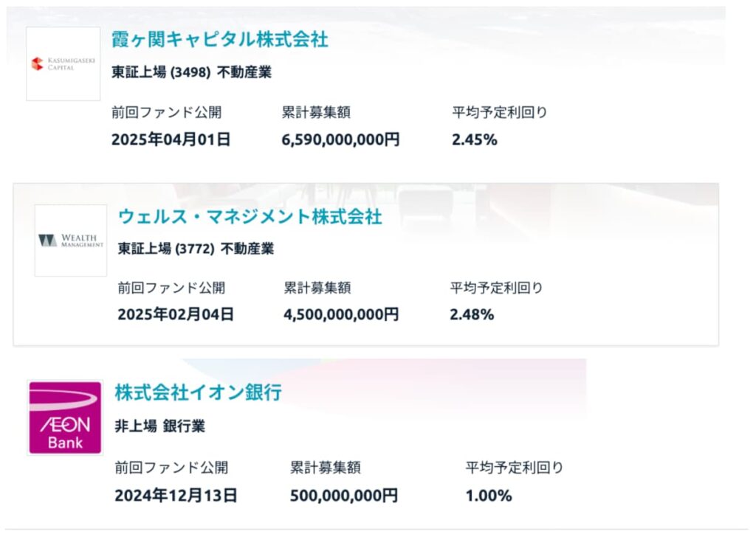Image resolution: width=756 pixels, height=537 pixels.
Task: Click the Kasumigaseki Capital logo
Action: [63, 63]
